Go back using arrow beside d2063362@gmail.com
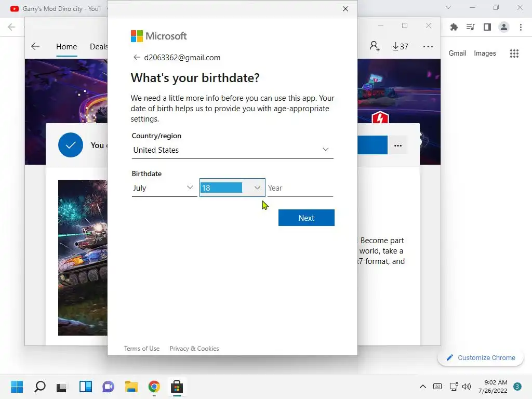Screen dimensions: 532x399 (137, 57)
